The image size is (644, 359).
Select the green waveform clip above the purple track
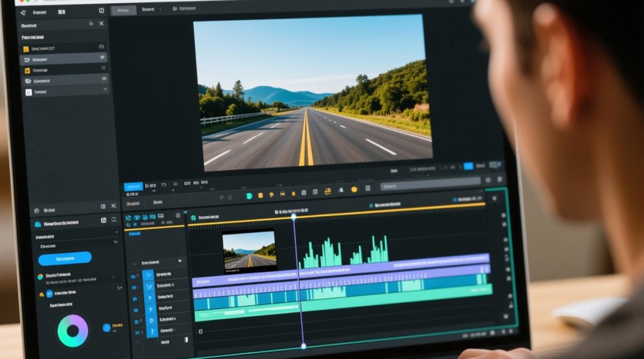(344, 252)
